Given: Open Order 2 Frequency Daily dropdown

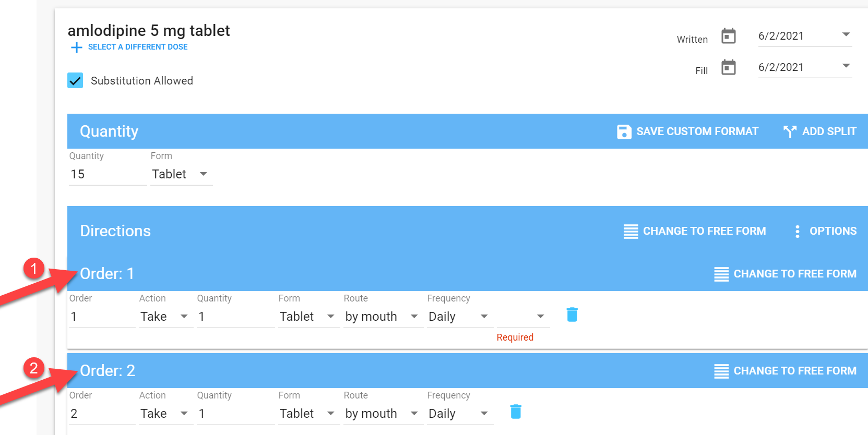Looking at the screenshot, I should [x=460, y=414].
